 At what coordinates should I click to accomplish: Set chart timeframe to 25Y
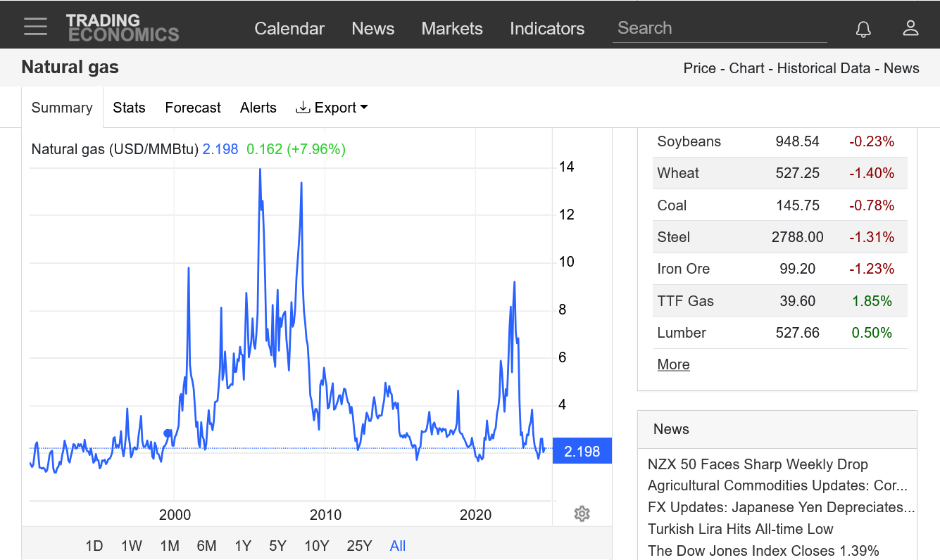[x=359, y=546]
